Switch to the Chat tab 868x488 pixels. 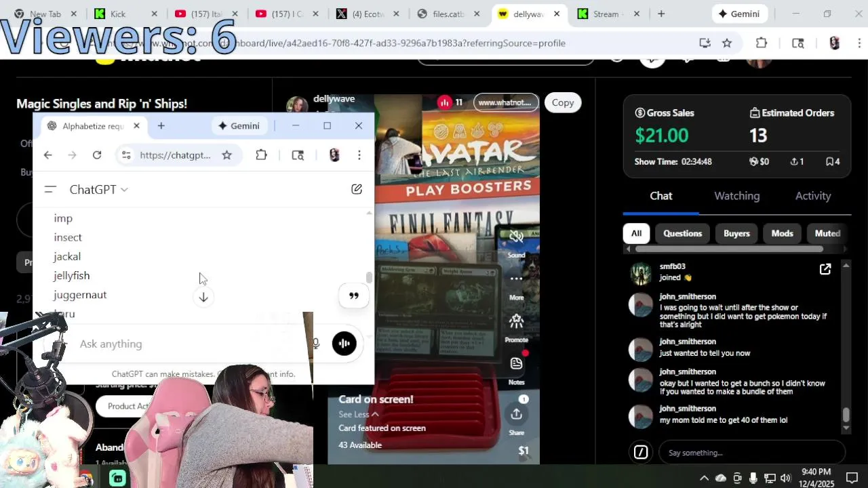click(660, 196)
